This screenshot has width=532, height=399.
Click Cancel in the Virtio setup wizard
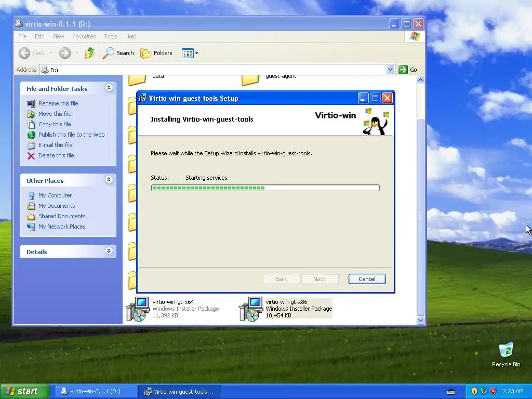tap(367, 279)
